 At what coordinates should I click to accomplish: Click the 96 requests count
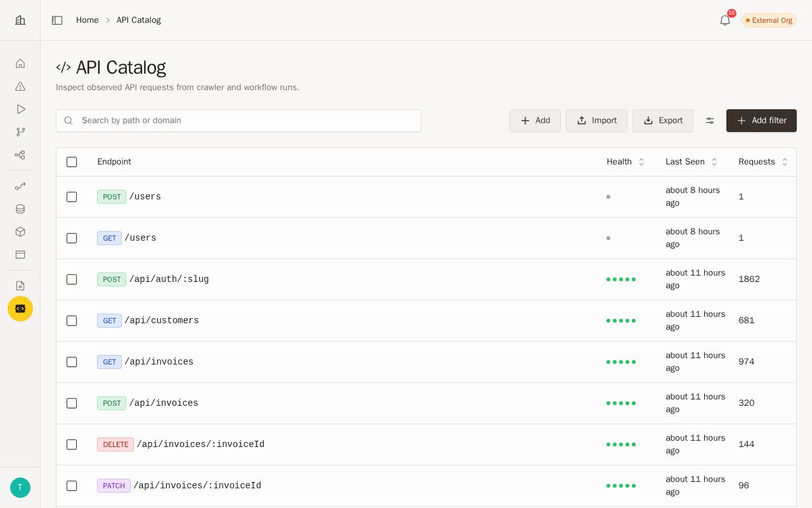pyautogui.click(x=743, y=486)
